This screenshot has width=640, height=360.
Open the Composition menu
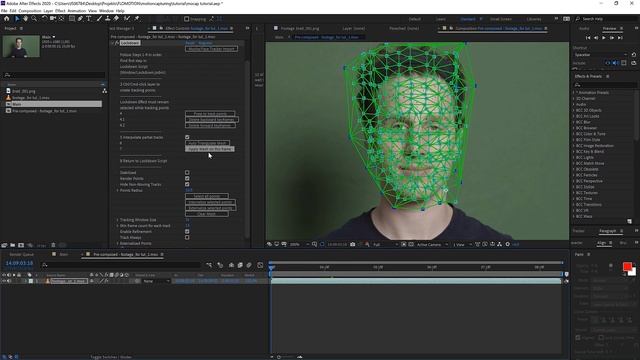[x=30, y=11]
